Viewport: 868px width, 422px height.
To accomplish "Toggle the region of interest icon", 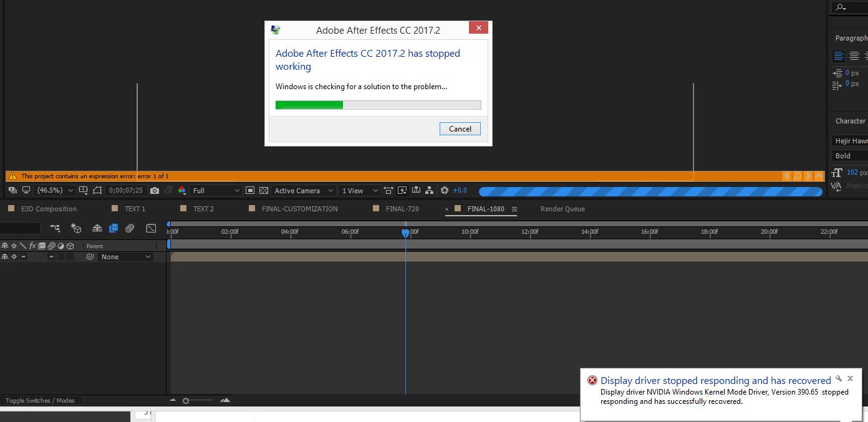I will click(250, 190).
